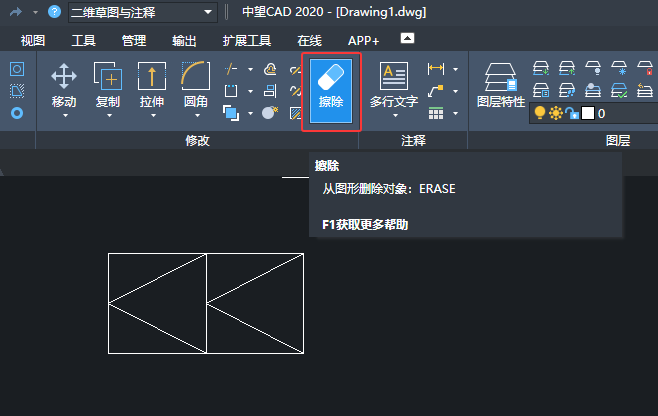This screenshot has width=658, height=416.
Task: Click the Layer Off bulb icon
Action: coord(593,68)
